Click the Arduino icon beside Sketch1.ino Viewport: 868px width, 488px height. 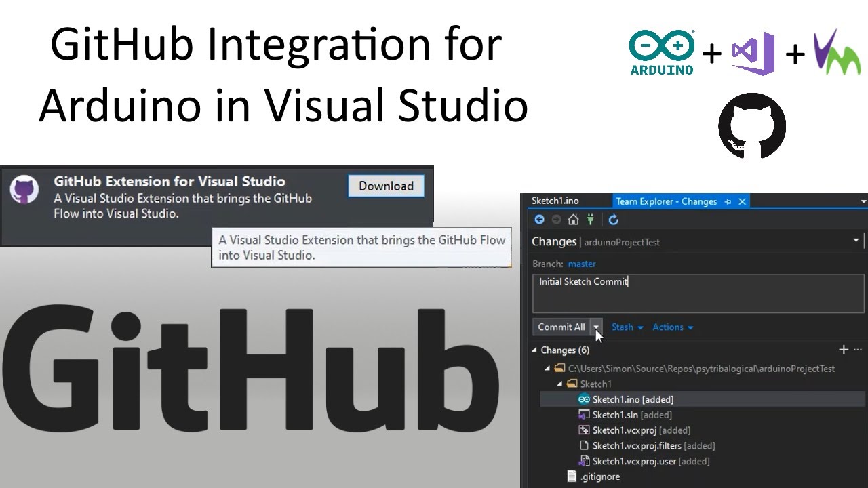(x=584, y=399)
